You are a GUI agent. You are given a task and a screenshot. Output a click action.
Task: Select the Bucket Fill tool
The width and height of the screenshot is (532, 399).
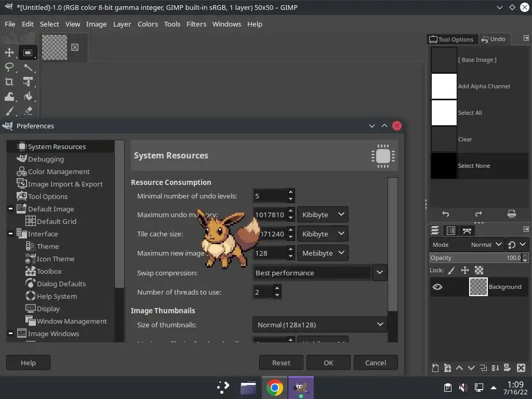point(28,97)
